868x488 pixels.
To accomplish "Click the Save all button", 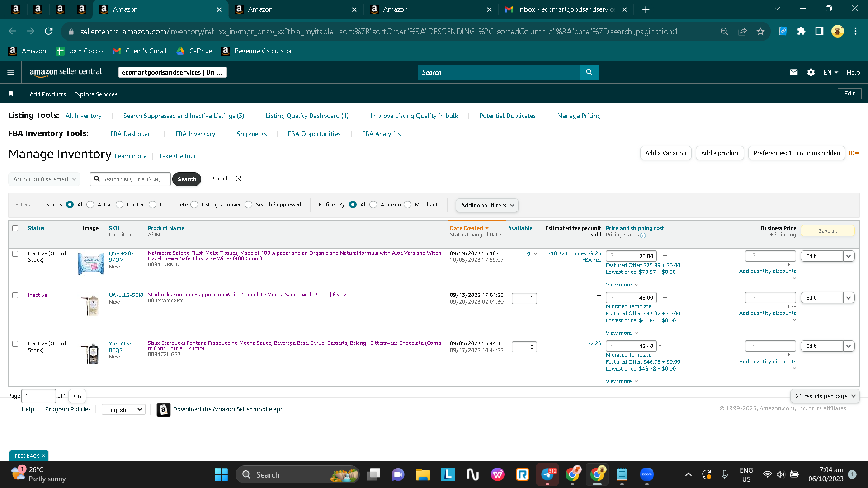I will [x=828, y=231].
